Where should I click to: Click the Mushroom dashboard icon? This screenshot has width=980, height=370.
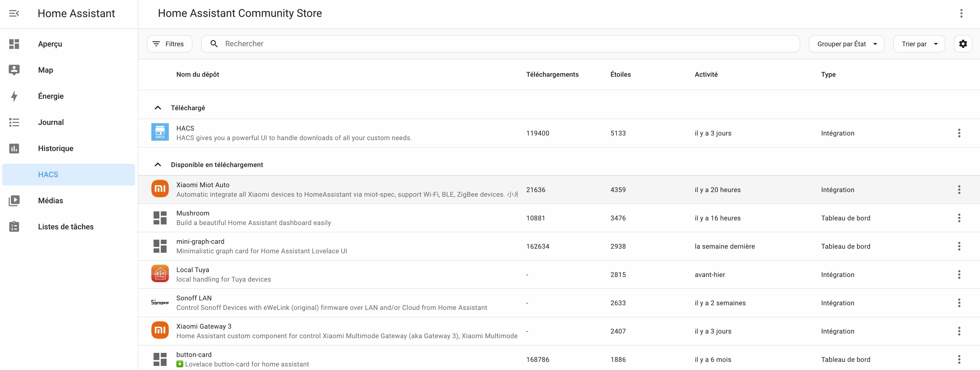click(160, 218)
